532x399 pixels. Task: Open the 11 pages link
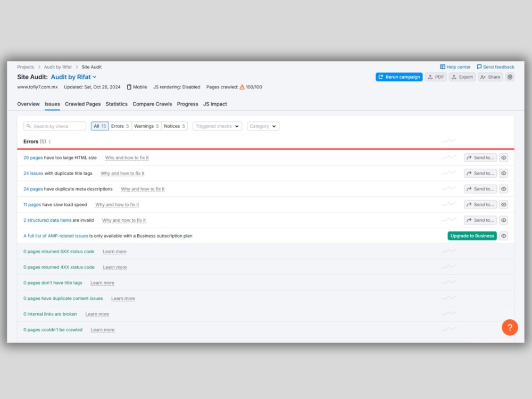pos(32,205)
